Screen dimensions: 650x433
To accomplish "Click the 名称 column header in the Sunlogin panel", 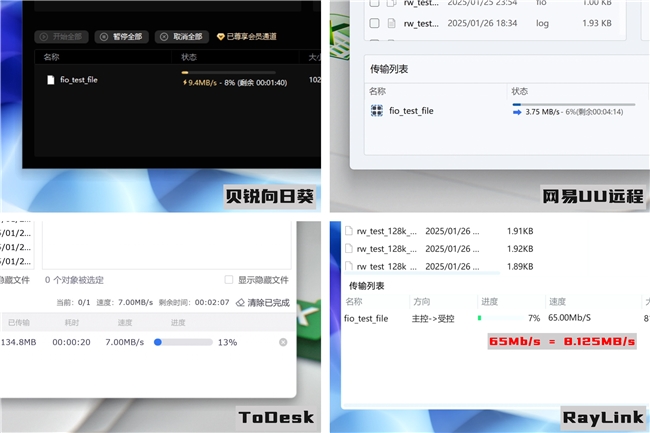I will point(51,57).
